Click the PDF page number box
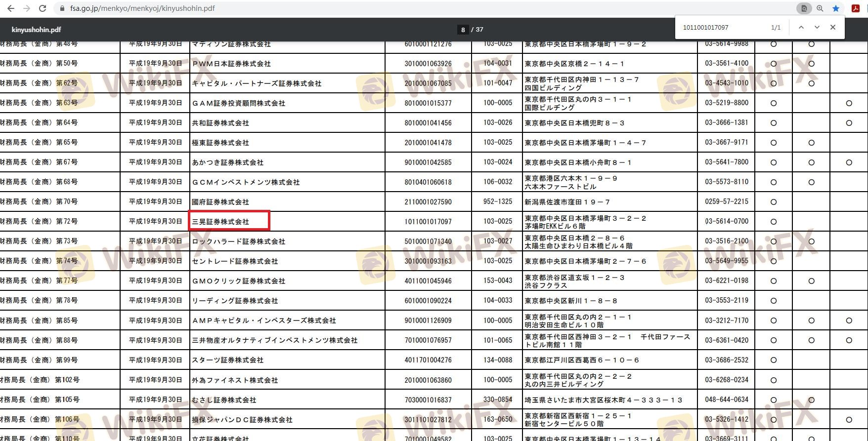Viewport: 868px width, 441px height. pyautogui.click(x=463, y=30)
